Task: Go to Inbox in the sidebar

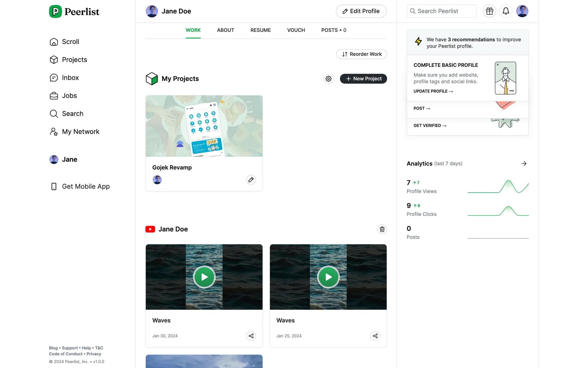Action: (70, 78)
